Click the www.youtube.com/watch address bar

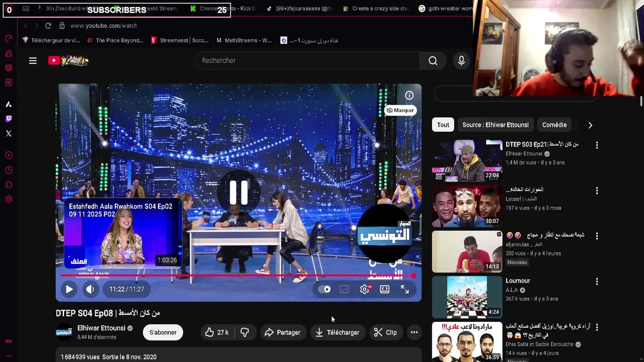[x=103, y=26]
